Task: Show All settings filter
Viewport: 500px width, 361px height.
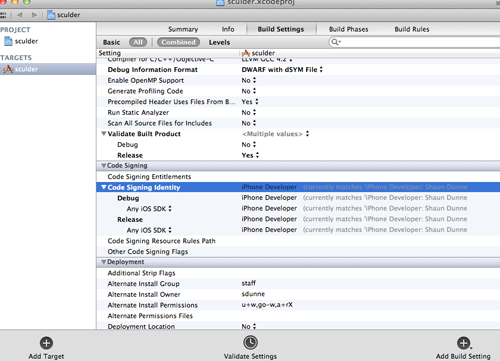Action: pos(138,42)
